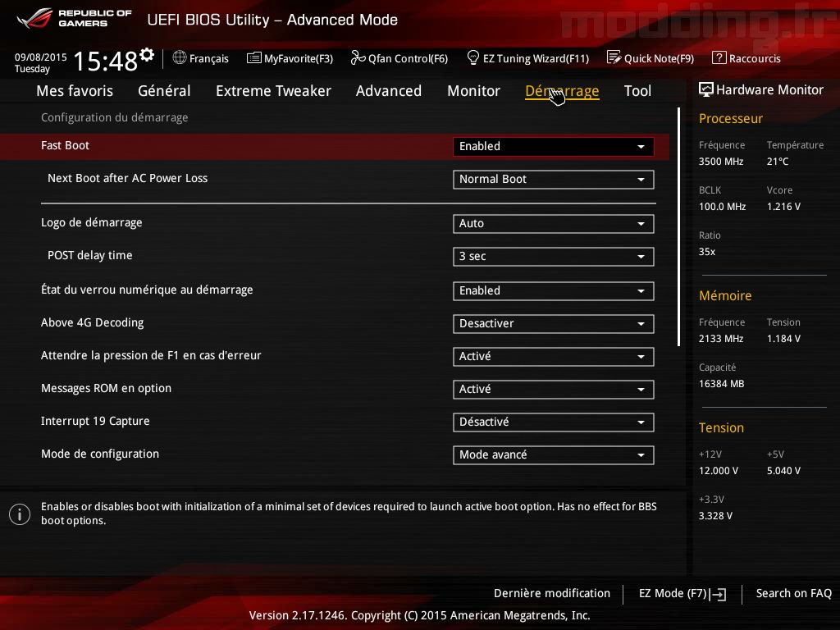Click the Processeur heading in Hardware Monitor
Viewport: 840px width, 630px height.
731,118
